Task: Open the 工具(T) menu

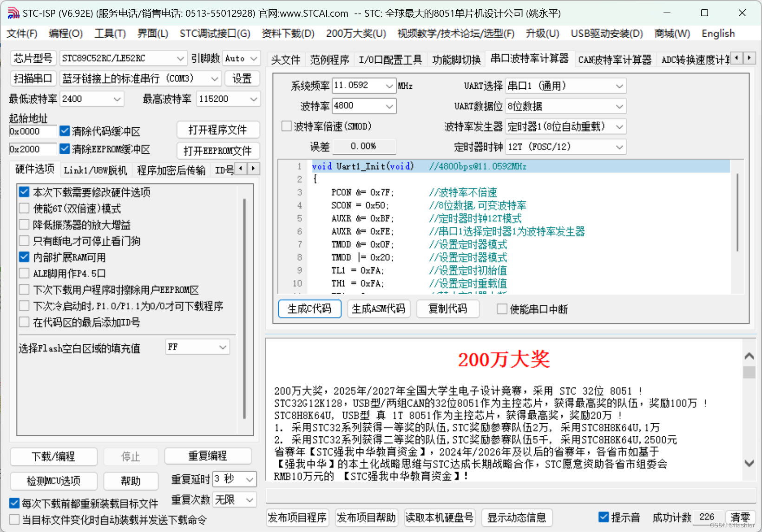Action: 110,33
